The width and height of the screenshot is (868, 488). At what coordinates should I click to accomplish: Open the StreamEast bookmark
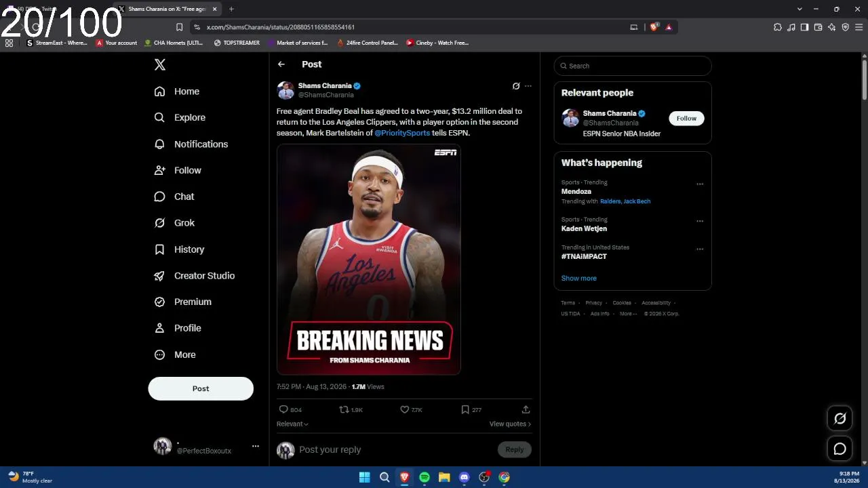(x=57, y=43)
